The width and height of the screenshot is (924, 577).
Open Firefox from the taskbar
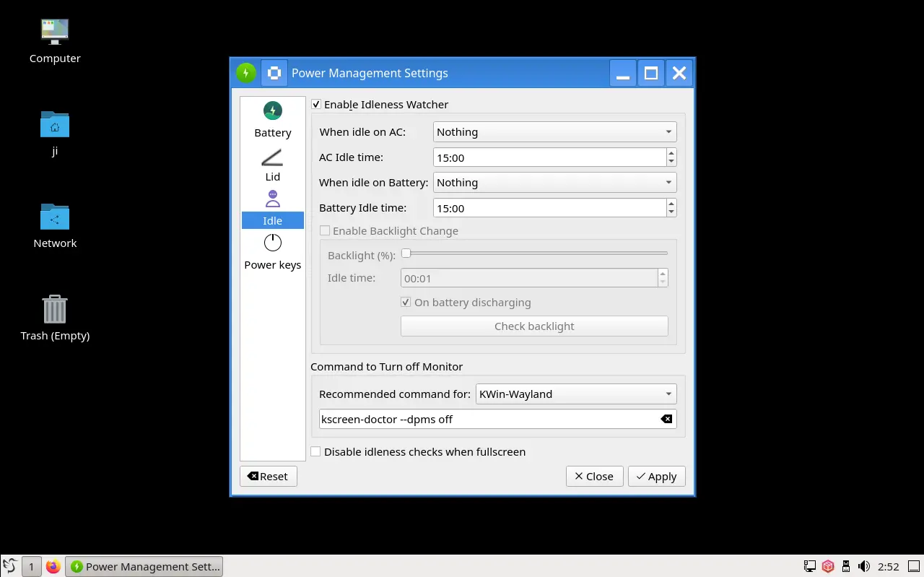(53, 567)
